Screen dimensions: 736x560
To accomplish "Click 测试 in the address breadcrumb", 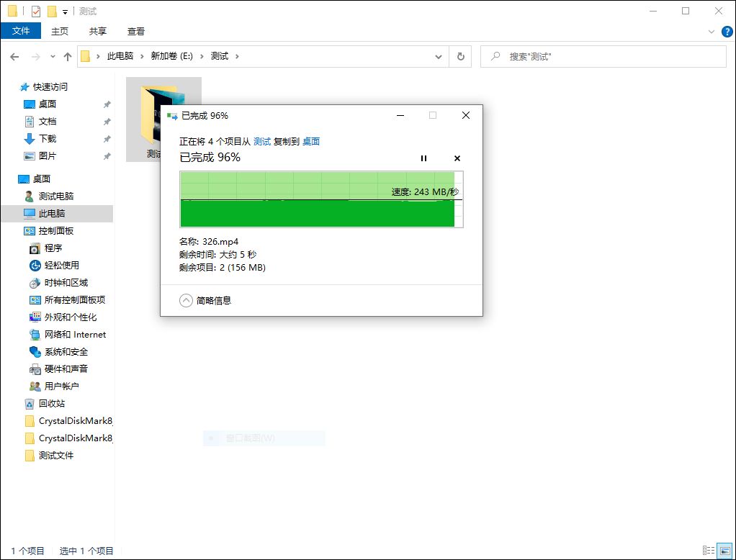I will tap(219, 56).
